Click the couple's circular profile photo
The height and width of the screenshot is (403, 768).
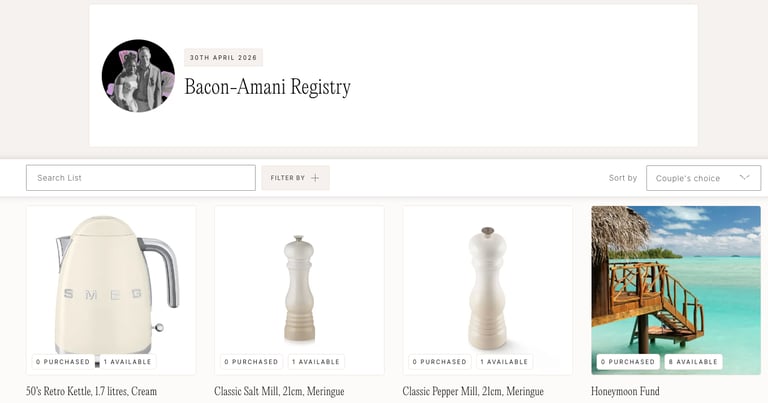click(138, 76)
